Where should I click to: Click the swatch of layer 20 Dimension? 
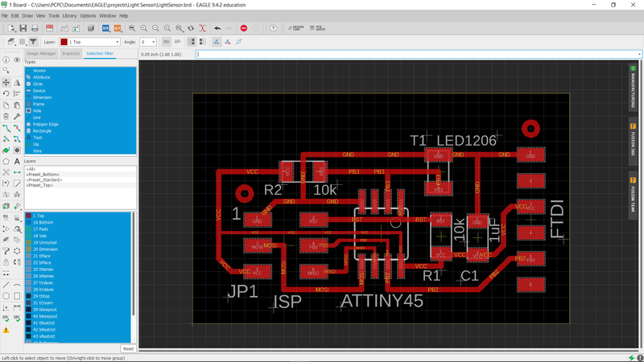click(28, 249)
